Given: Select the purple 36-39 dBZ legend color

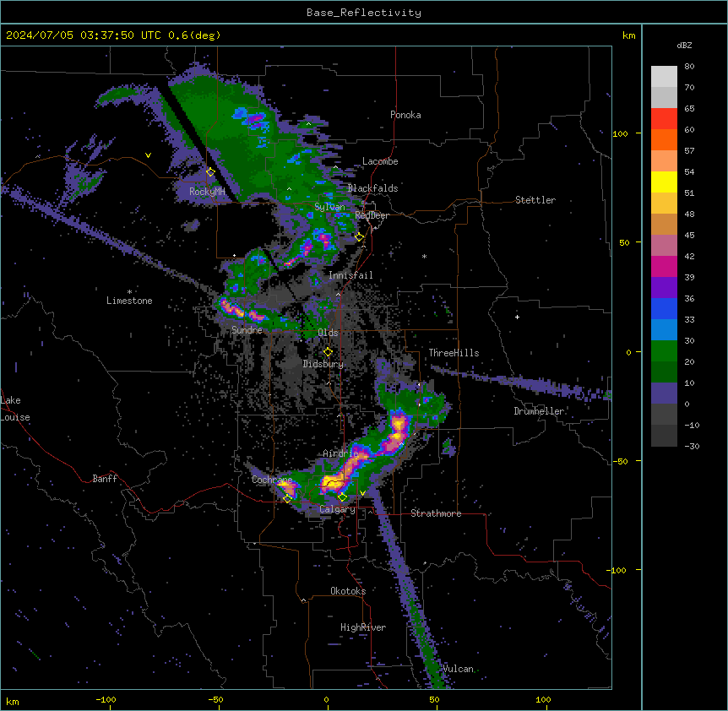Looking at the screenshot, I should pos(664,288).
